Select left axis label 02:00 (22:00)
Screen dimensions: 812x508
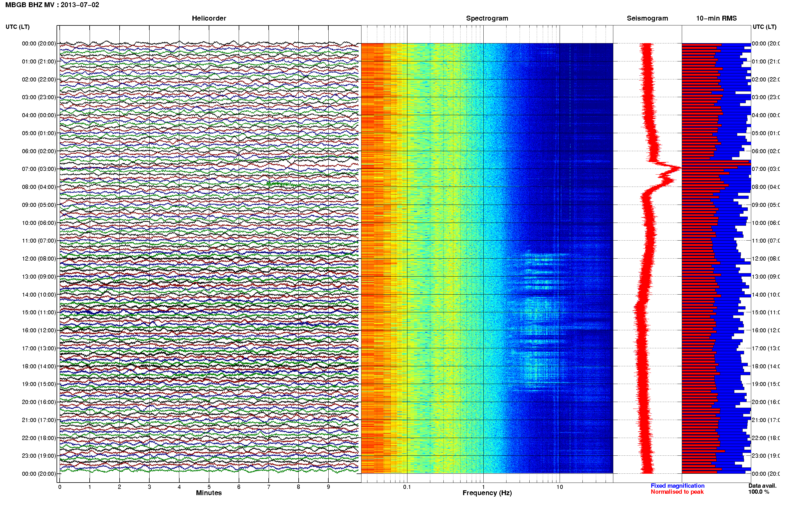point(39,79)
